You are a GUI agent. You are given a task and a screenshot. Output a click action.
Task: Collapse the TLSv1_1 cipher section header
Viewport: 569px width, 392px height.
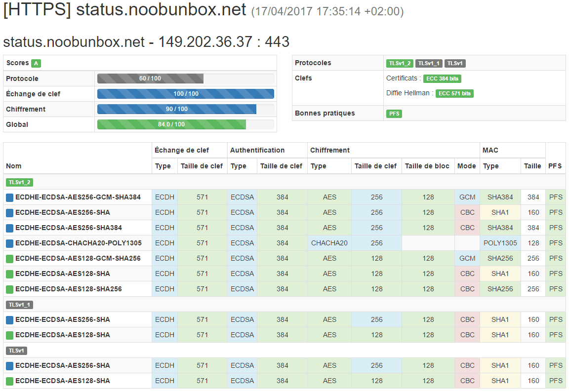pos(19,305)
